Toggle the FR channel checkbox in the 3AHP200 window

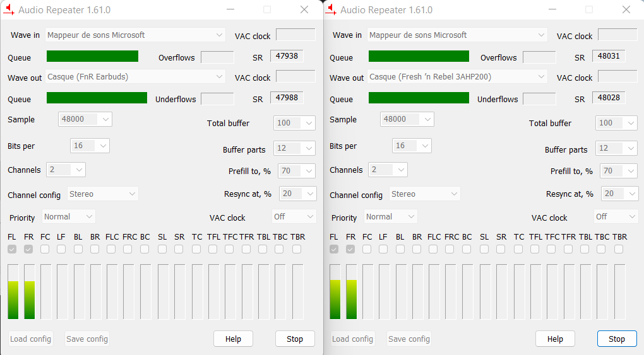350,249
